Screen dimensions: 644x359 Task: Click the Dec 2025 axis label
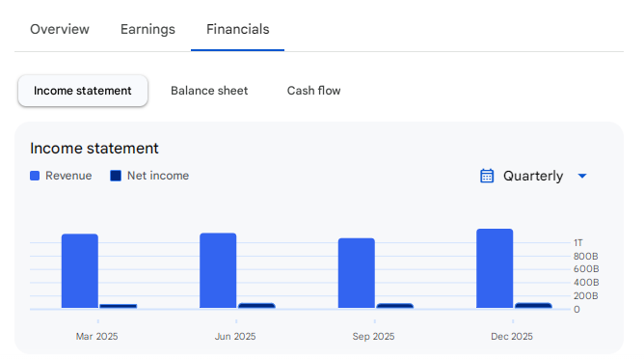pyautogui.click(x=512, y=337)
